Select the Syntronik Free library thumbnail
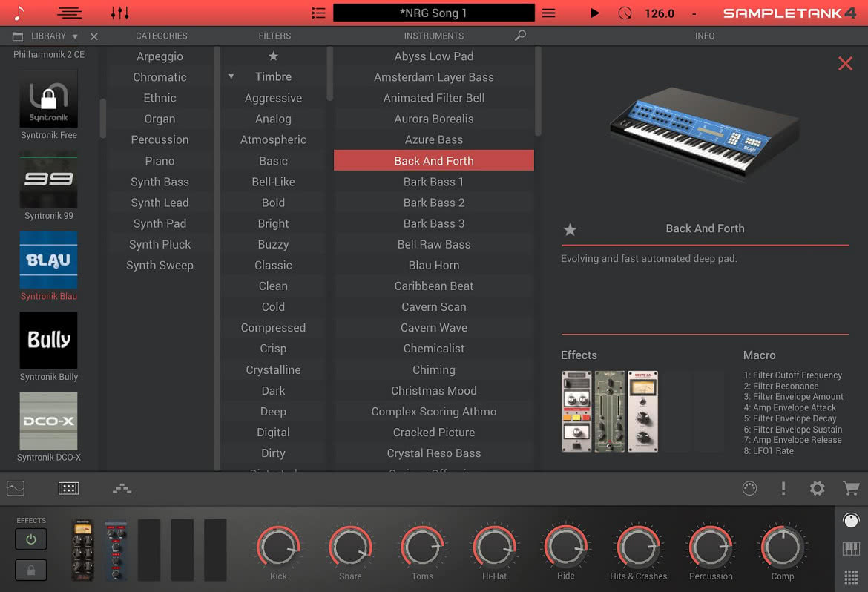868x592 pixels. 49,99
